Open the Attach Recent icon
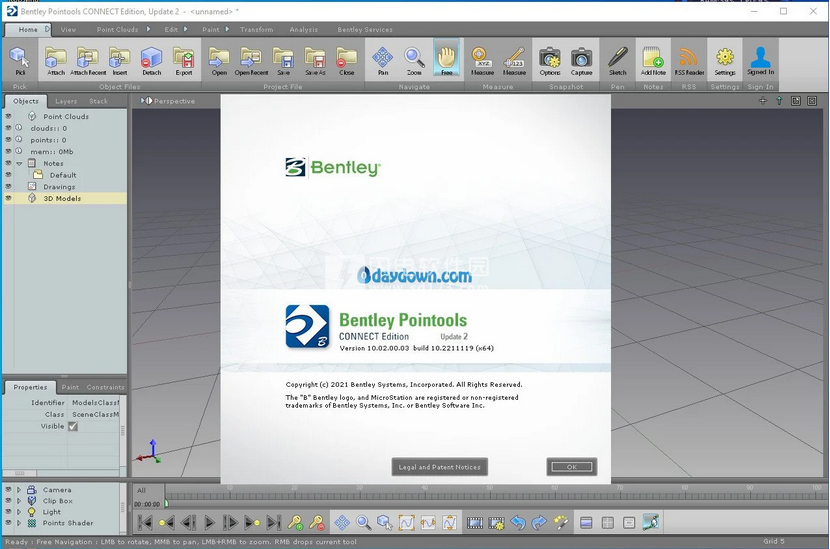 88,60
